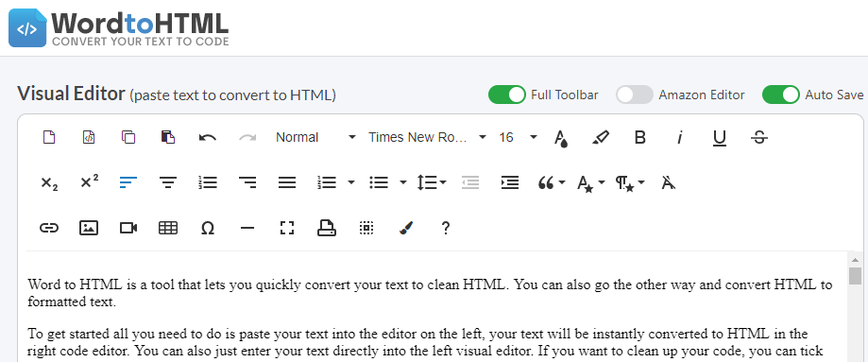Viewport: 868px width, 362px height.
Task: Open the Quote dropdown
Action: coord(552,182)
